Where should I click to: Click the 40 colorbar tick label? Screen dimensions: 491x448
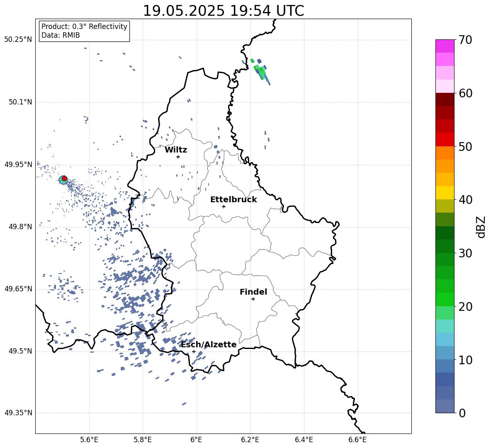tap(465, 200)
